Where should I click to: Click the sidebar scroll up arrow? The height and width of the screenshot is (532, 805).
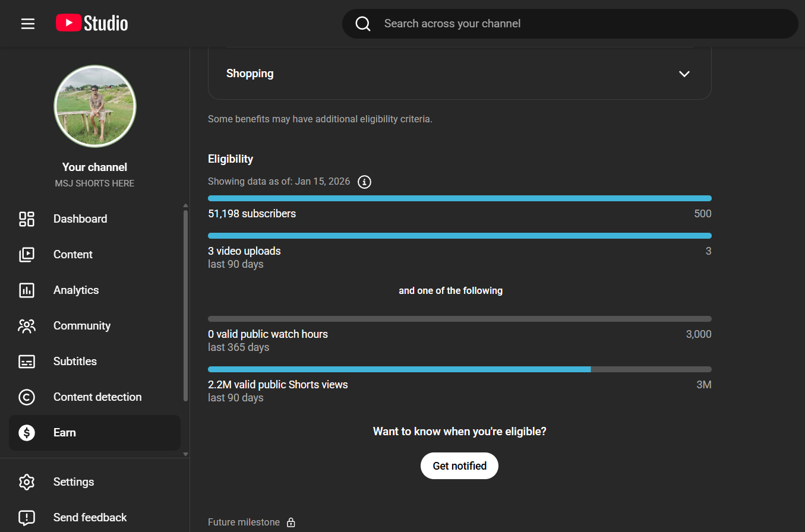tap(185, 205)
